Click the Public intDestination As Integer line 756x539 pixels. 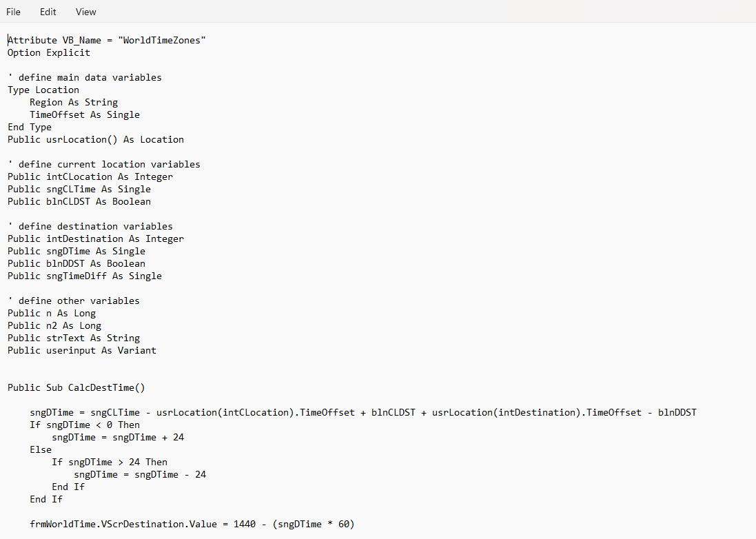tap(93, 238)
